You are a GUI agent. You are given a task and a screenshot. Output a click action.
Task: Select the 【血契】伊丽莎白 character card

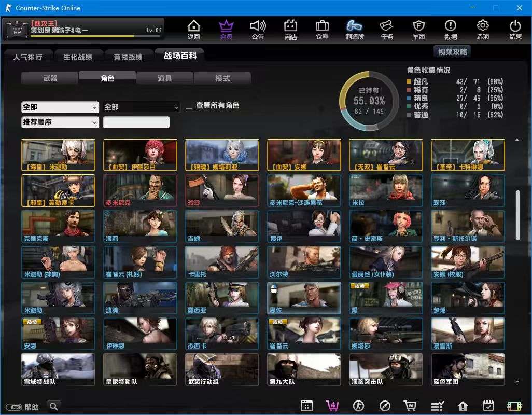click(x=140, y=155)
